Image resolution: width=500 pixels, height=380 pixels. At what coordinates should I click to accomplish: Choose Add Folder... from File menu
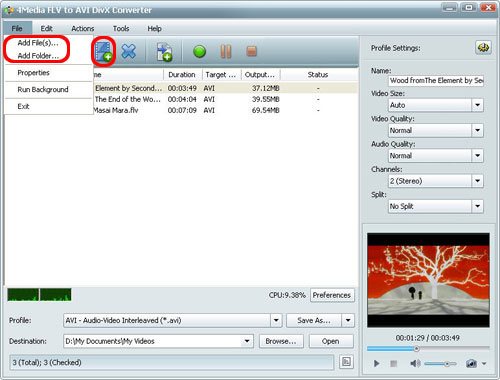pos(38,56)
